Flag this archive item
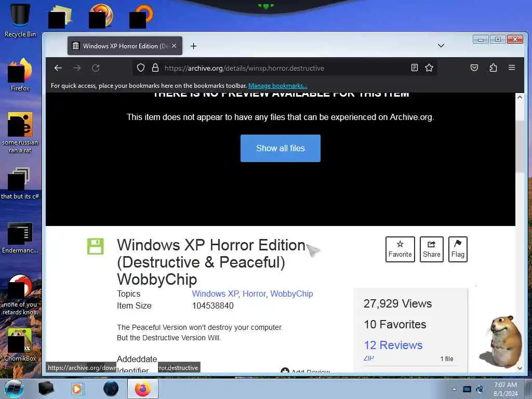 458,249
